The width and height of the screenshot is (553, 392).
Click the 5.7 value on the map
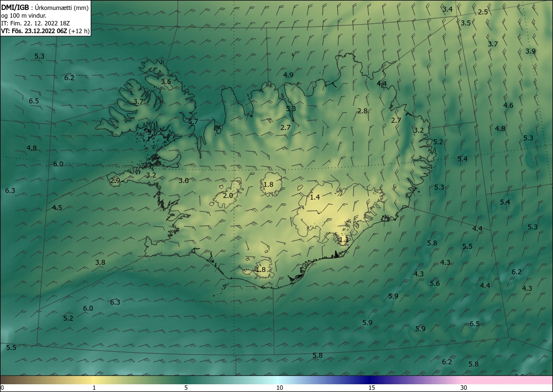pos(193,122)
